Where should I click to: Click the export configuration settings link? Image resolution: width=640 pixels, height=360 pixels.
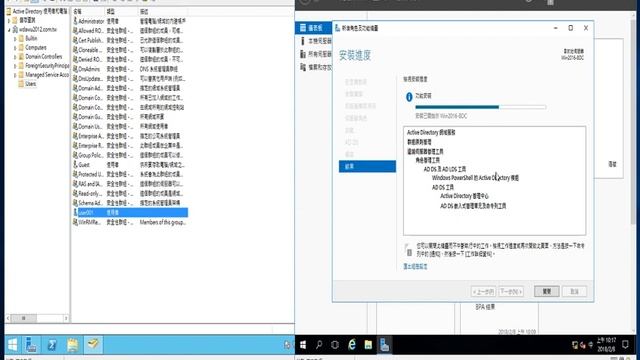point(415,266)
